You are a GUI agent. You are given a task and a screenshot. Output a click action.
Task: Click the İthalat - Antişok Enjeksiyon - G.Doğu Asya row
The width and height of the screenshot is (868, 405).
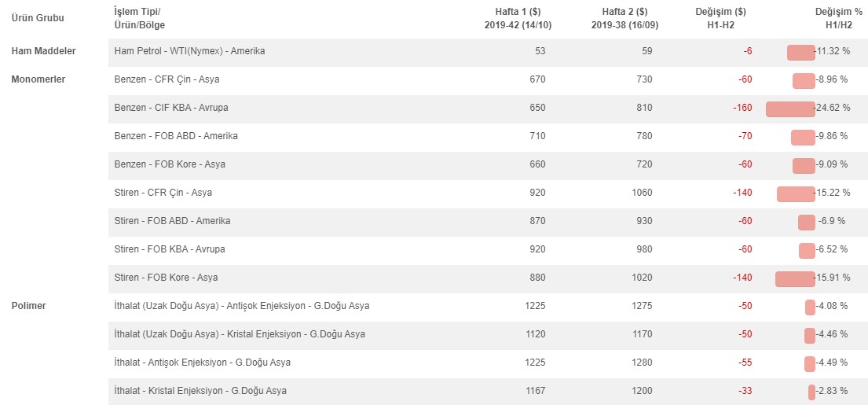pyautogui.click(x=488, y=363)
